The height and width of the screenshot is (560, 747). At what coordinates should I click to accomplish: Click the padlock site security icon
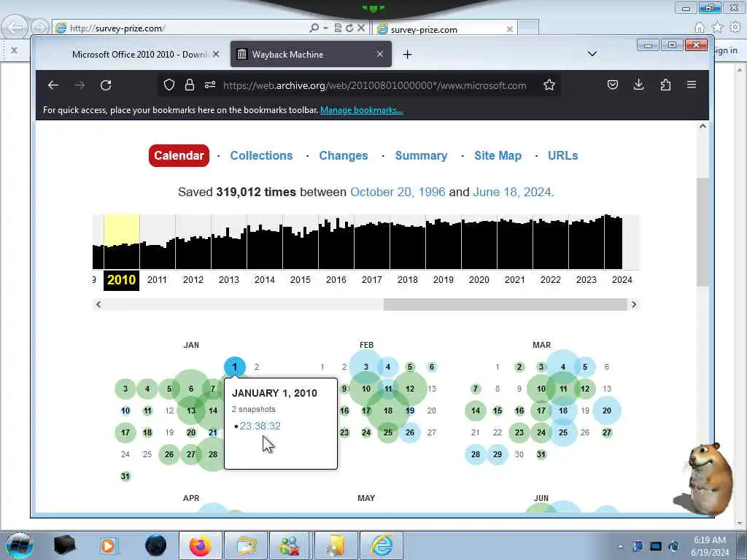tap(190, 85)
